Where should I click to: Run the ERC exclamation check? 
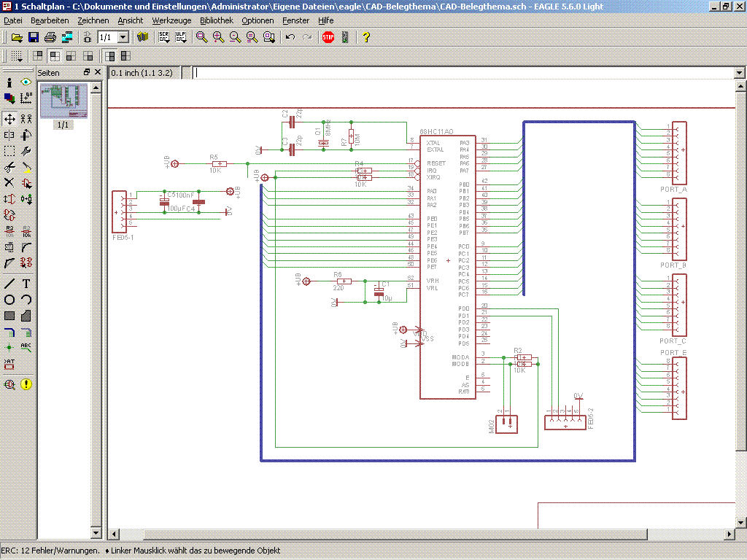[x=26, y=384]
